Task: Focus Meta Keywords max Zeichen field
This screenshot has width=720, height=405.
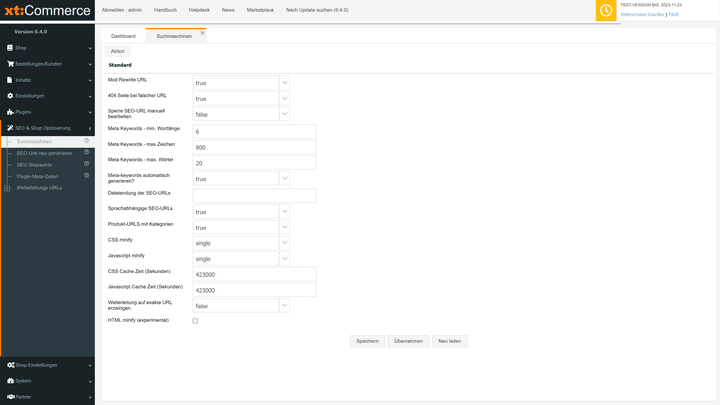Action: coord(254,147)
